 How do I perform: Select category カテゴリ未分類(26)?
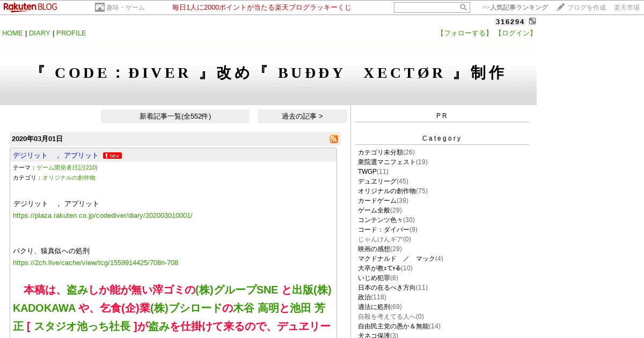pos(386,152)
